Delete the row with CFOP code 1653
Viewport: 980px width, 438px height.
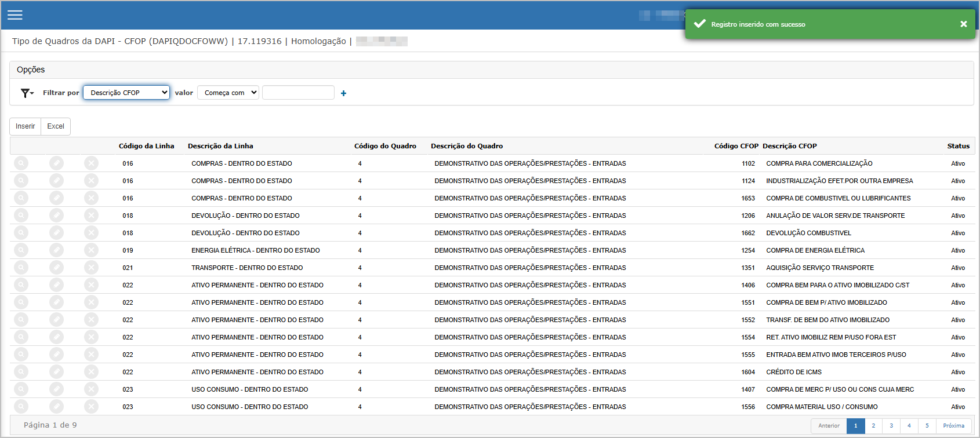(91, 198)
